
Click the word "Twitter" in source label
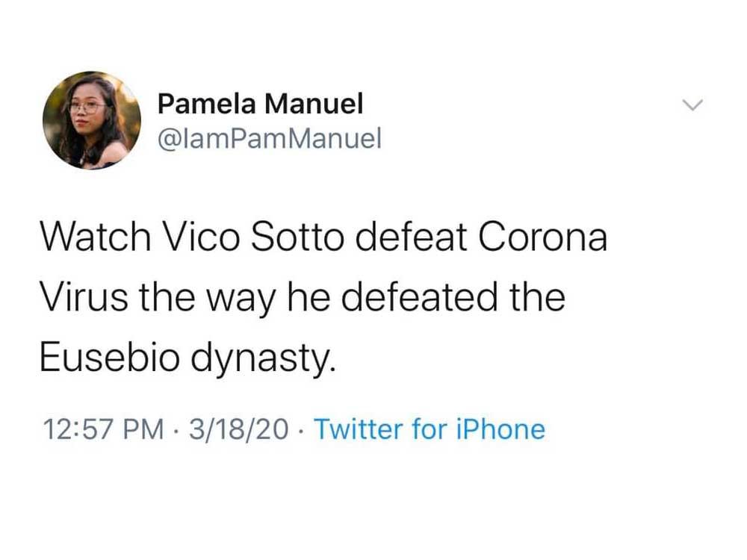pyautogui.click(x=360, y=429)
